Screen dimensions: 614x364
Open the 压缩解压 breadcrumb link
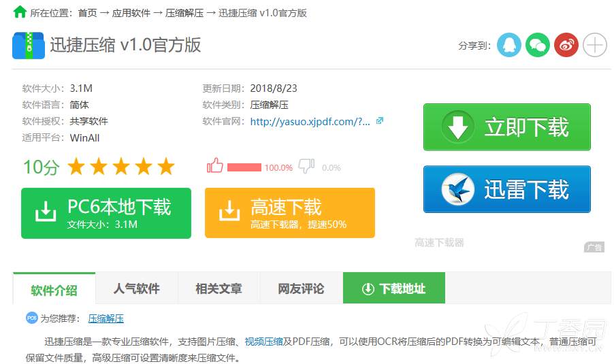tap(184, 13)
